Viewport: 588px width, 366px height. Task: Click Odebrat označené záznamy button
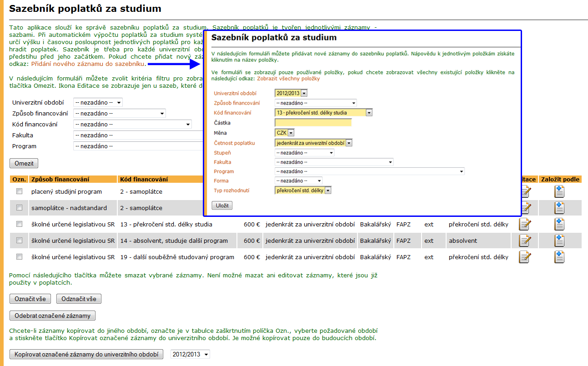point(52,316)
